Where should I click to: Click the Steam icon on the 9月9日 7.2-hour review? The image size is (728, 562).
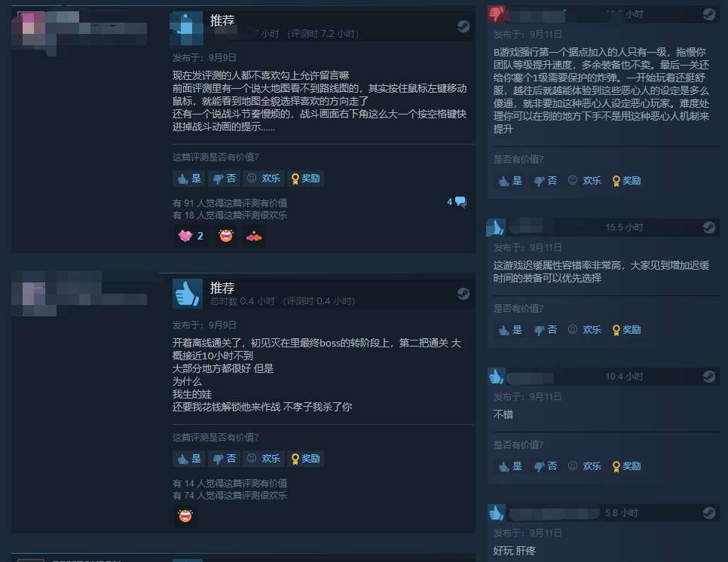tap(463, 26)
